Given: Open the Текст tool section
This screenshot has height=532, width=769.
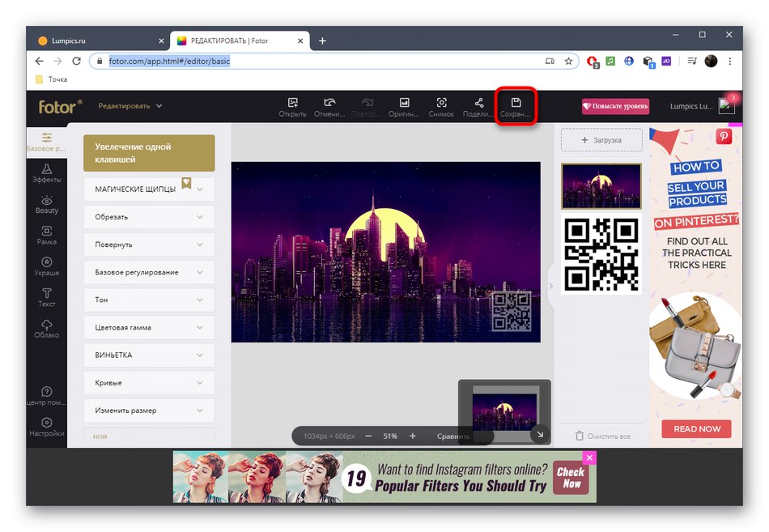Looking at the screenshot, I should click(47, 298).
